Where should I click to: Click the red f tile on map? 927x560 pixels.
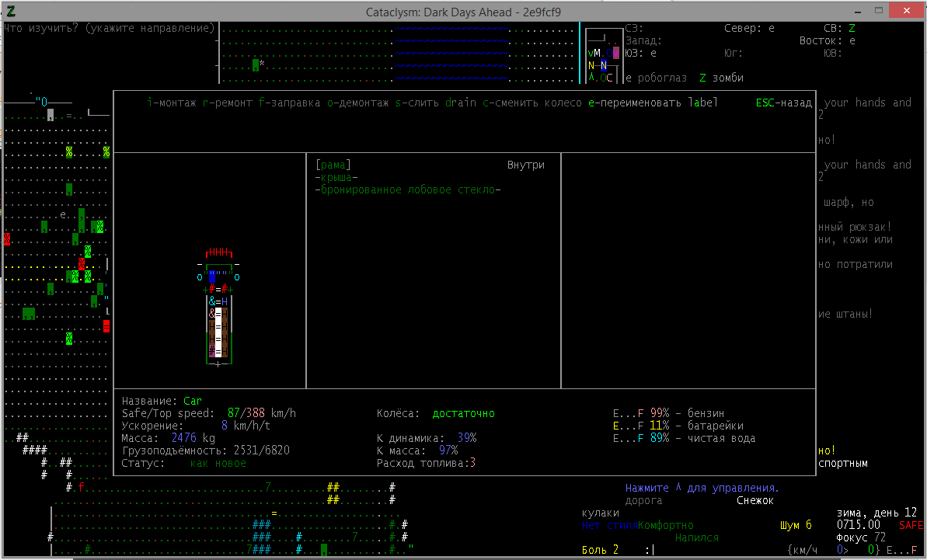(81, 487)
